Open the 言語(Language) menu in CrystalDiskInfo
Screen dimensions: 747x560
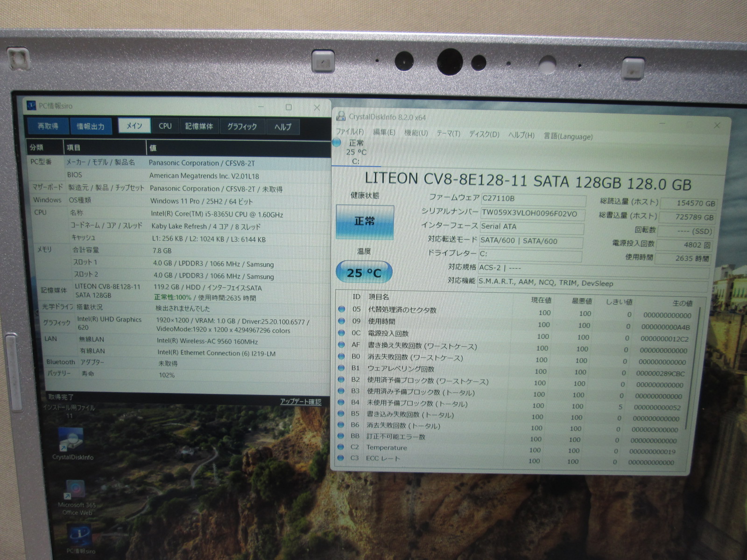tap(568, 136)
